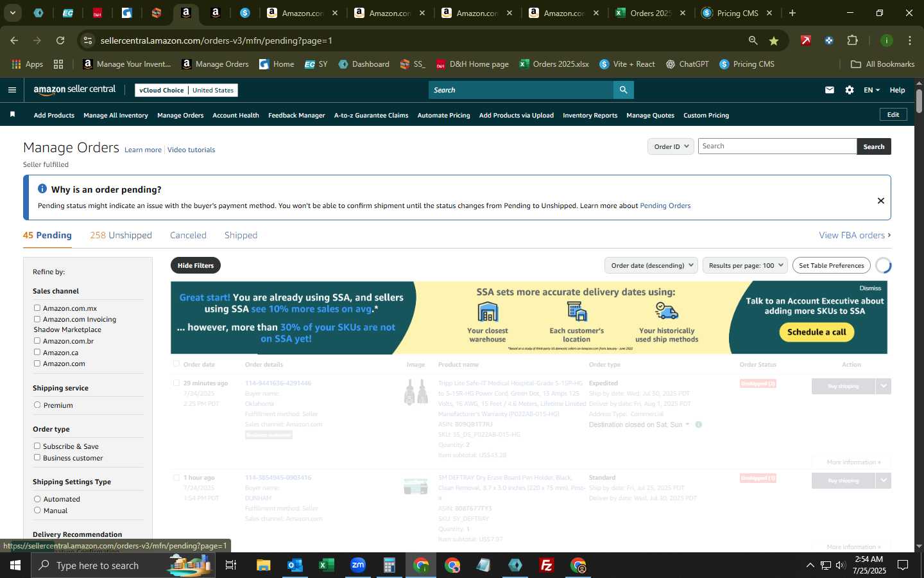Check the Amazon.ca filter
Viewport: 924px width, 578px height.
click(37, 353)
